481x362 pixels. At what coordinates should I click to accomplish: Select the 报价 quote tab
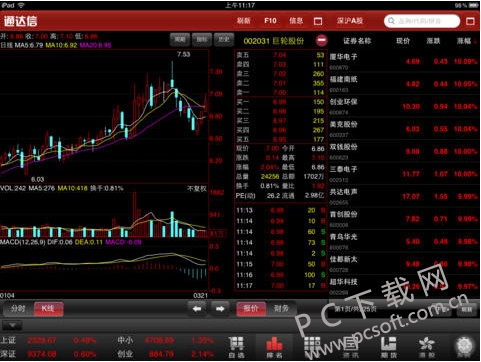click(x=251, y=309)
